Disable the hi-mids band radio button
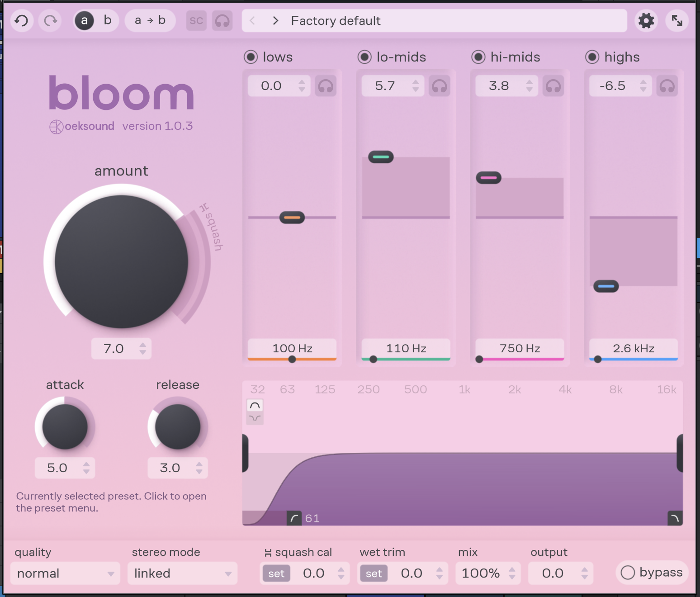Screen dimensions: 700x597 coord(478,57)
